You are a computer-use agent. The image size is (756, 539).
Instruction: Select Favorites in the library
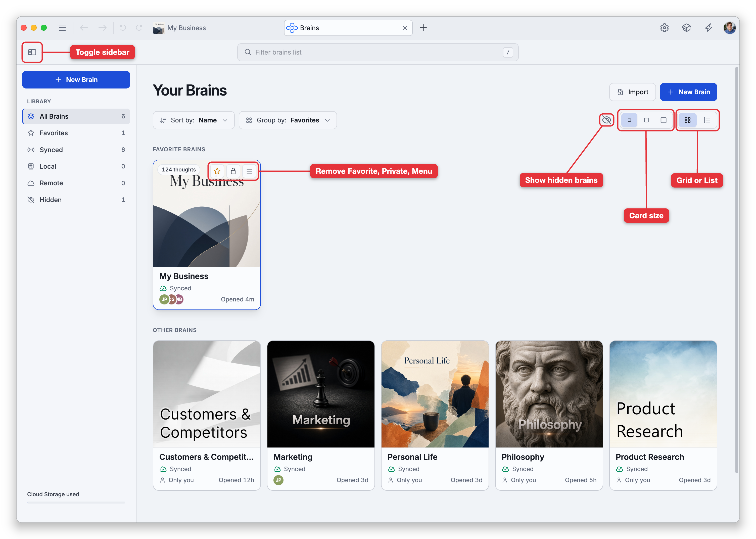pyautogui.click(x=76, y=133)
